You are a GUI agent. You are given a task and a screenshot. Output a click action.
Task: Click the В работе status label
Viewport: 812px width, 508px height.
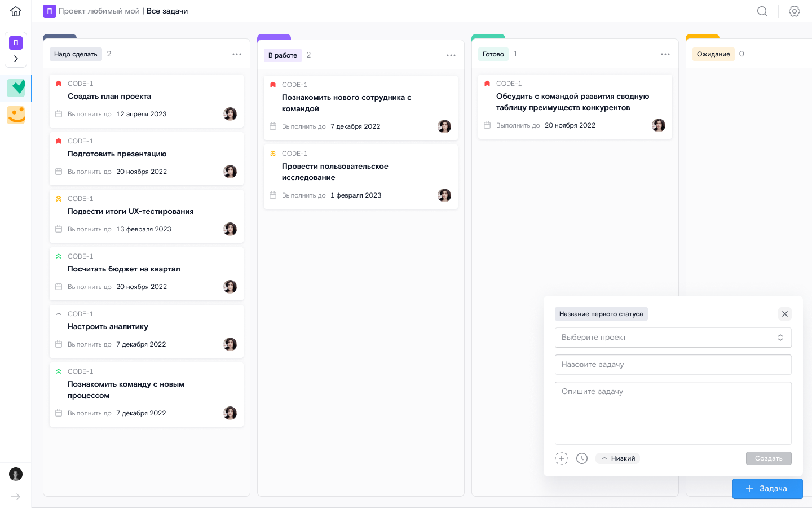coord(283,55)
